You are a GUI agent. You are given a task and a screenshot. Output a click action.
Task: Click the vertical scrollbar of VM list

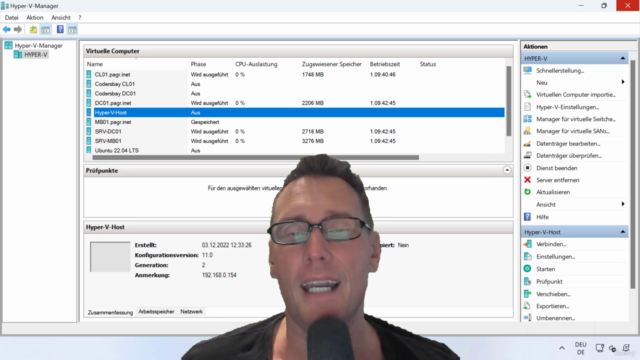(509, 101)
